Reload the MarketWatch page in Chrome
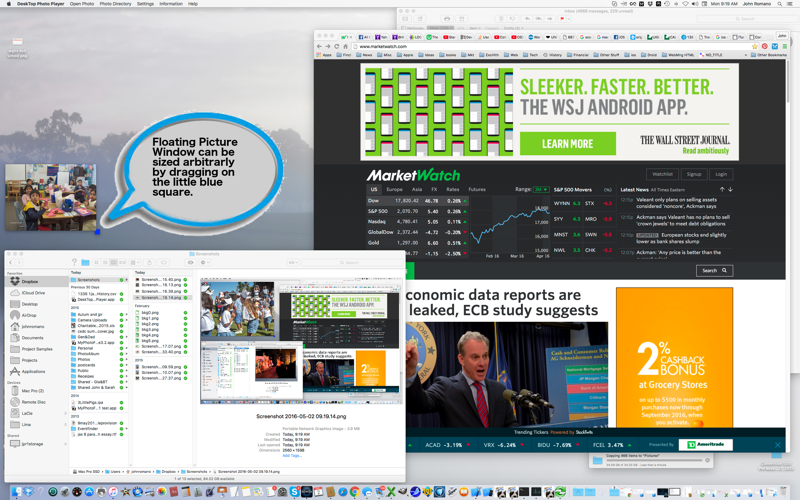Screen dimensions: 800x500 (x=336, y=46)
